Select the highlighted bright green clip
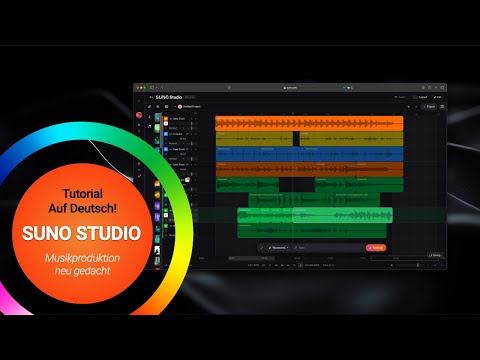The width and height of the screenshot is (480, 360). (x=342, y=215)
